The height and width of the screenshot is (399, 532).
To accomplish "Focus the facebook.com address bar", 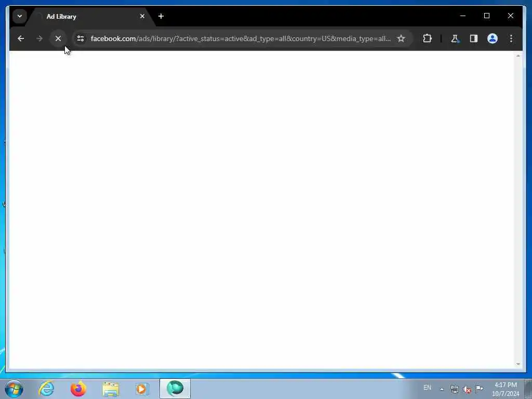I will point(240,38).
